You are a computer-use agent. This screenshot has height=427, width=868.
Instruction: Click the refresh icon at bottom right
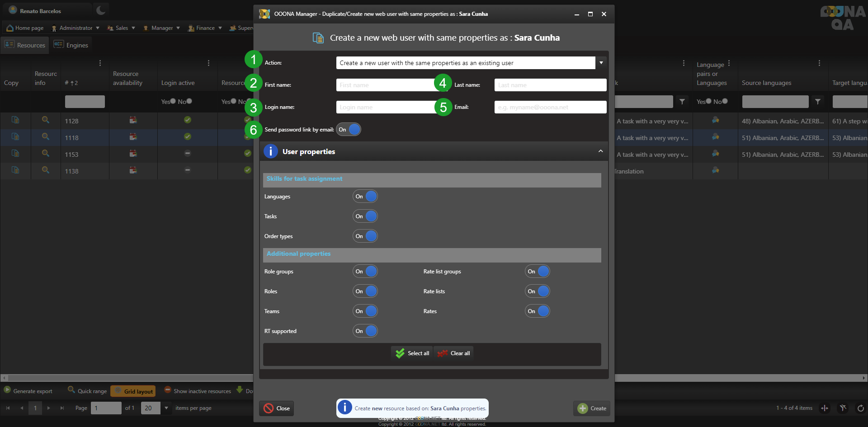point(860,408)
